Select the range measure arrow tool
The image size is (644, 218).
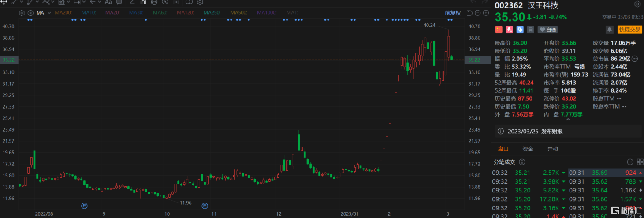(77, 2)
